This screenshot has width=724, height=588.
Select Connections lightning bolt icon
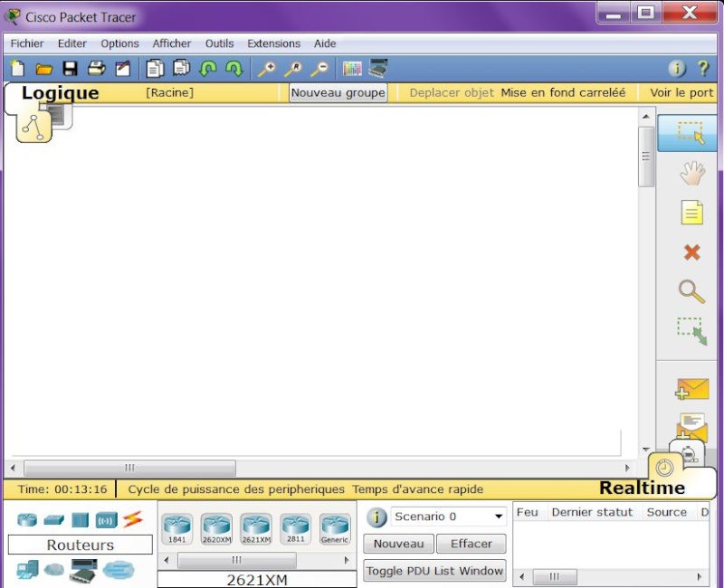coord(133,519)
